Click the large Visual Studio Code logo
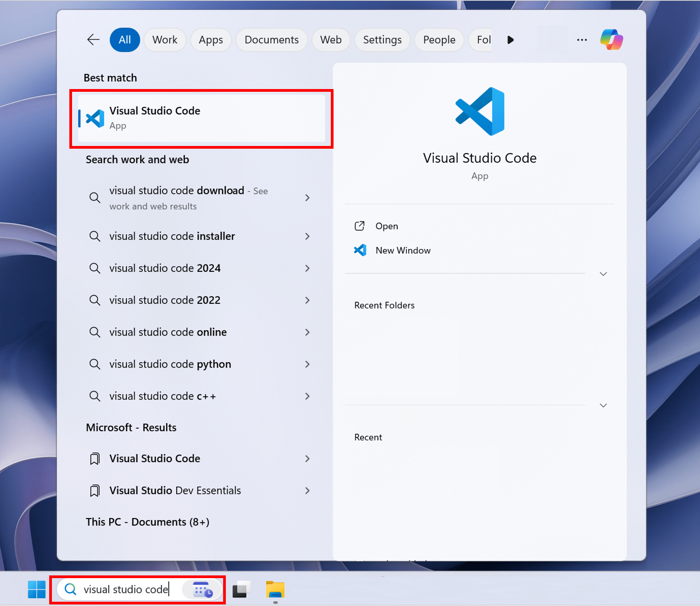The height and width of the screenshot is (606, 700). click(x=480, y=112)
